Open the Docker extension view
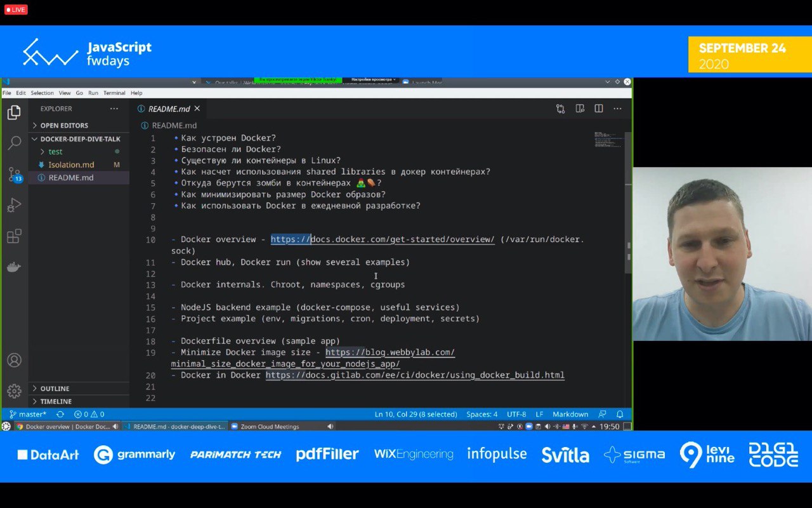Screen dimensions: 812x508 point(14,267)
